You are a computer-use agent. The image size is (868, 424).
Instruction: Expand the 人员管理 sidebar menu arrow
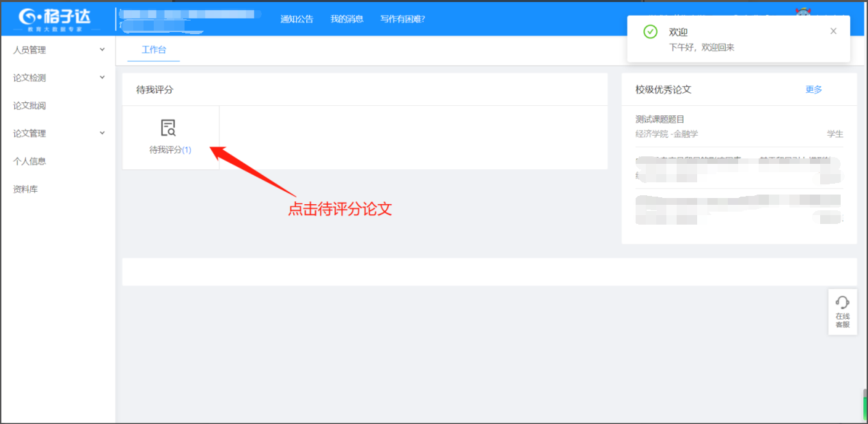pos(103,49)
